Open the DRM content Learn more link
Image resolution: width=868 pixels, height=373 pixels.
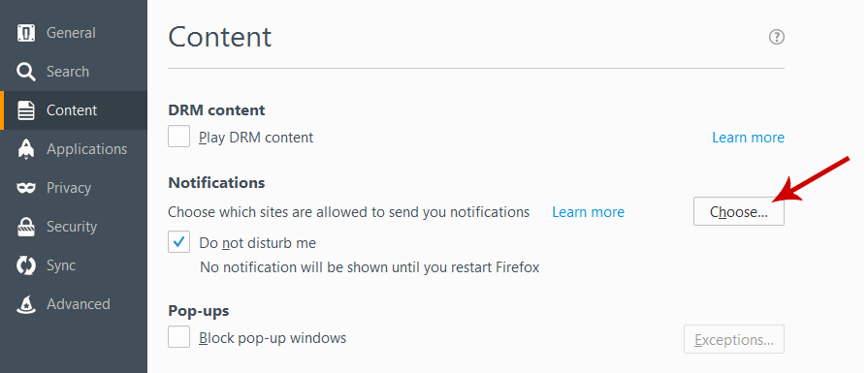click(x=748, y=137)
